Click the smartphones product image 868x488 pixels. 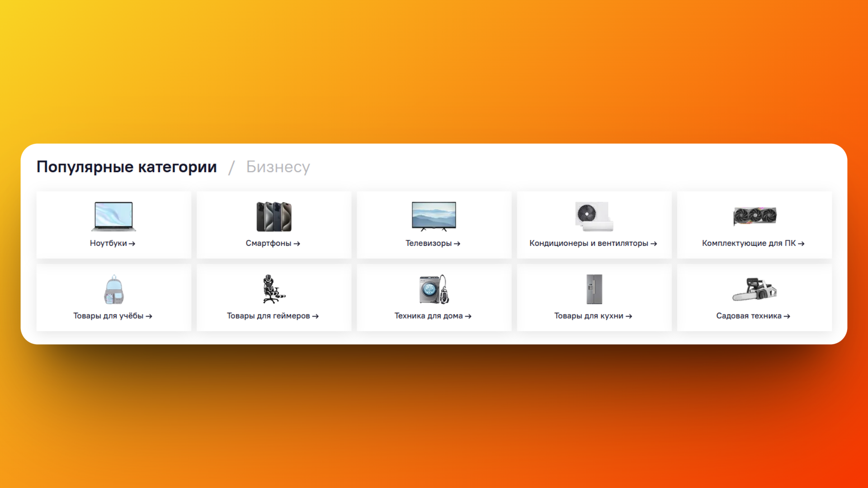tap(274, 216)
